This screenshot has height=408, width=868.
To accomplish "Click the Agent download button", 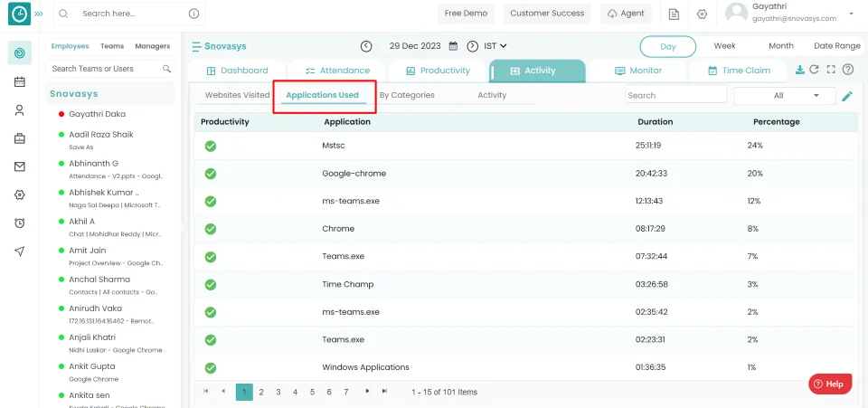I will click(x=626, y=14).
